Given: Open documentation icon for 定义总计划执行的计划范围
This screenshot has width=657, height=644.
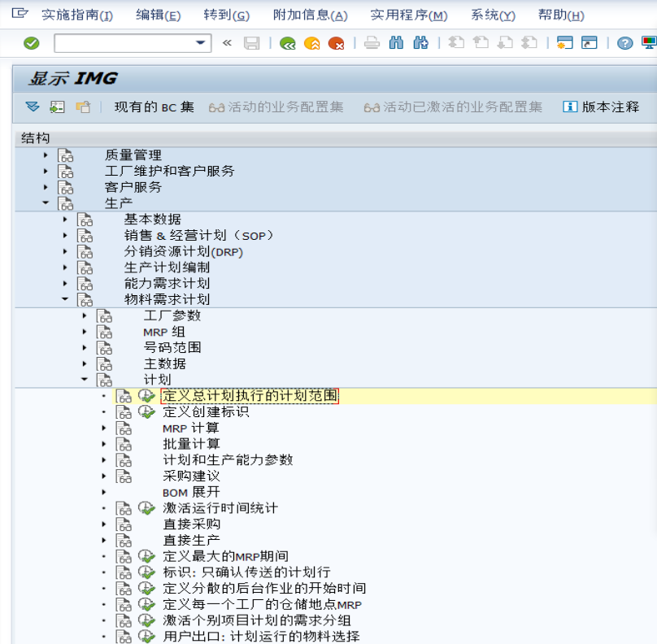Looking at the screenshot, I should coord(124,396).
